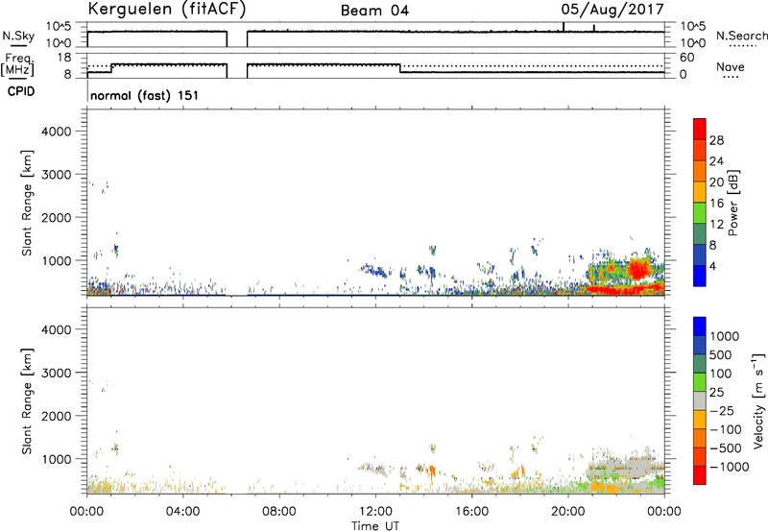This screenshot has width=768, height=532.
Task: Click the blue bottom of Power colorbar
Action: (700, 276)
